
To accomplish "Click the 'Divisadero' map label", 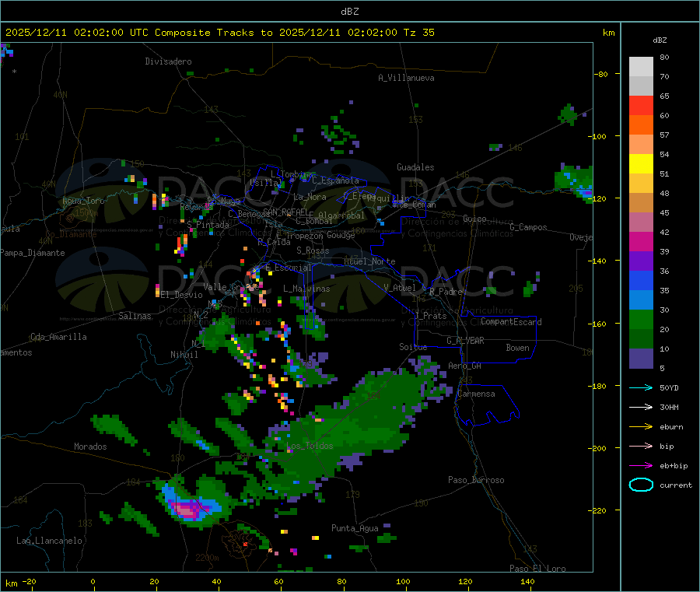I will [x=168, y=61].
